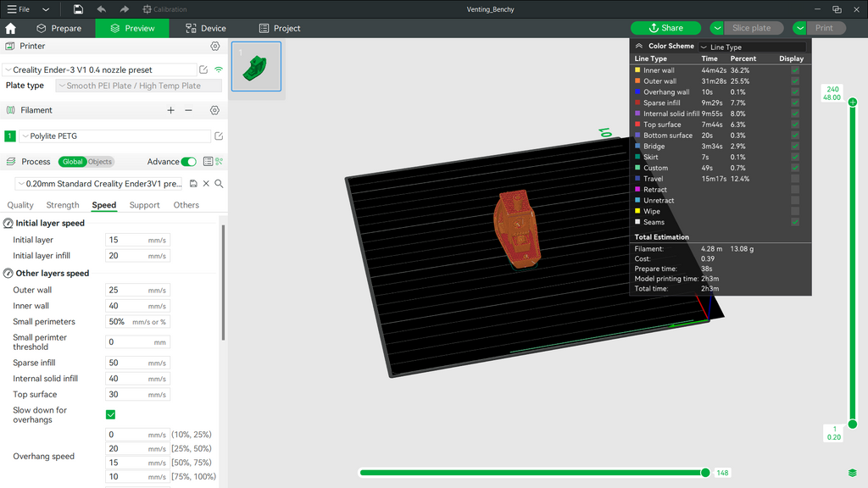Image resolution: width=868 pixels, height=488 pixels.
Task: Hide Outer wall line display
Action: [x=795, y=80]
